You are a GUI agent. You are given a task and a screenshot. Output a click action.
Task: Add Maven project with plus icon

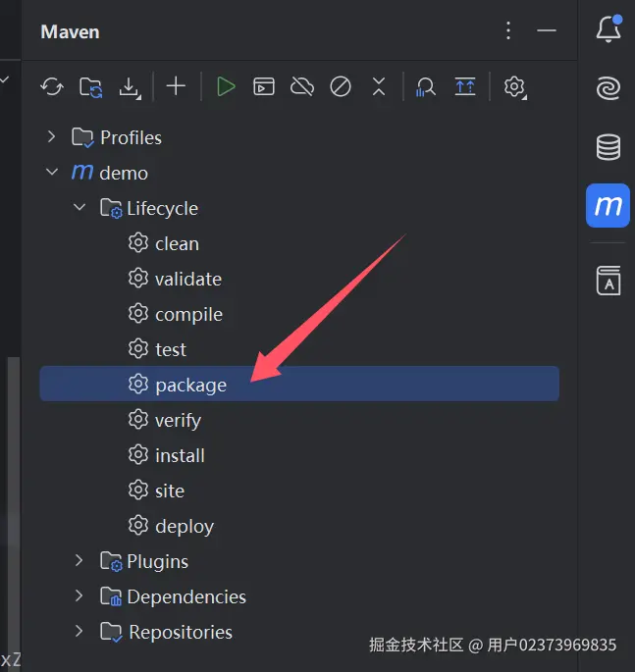point(176,86)
